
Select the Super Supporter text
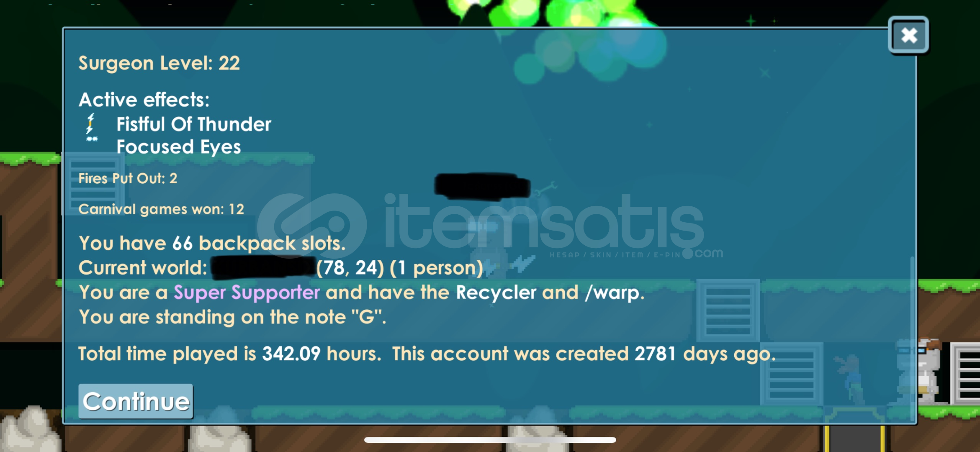(247, 293)
